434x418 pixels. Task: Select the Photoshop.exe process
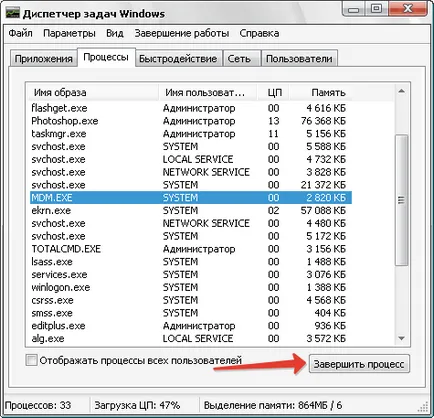(191, 121)
